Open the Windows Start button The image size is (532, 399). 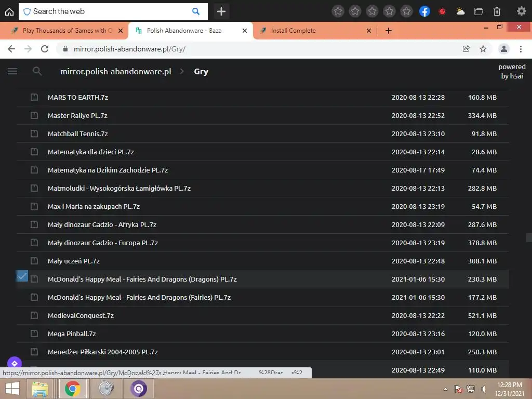click(x=12, y=389)
